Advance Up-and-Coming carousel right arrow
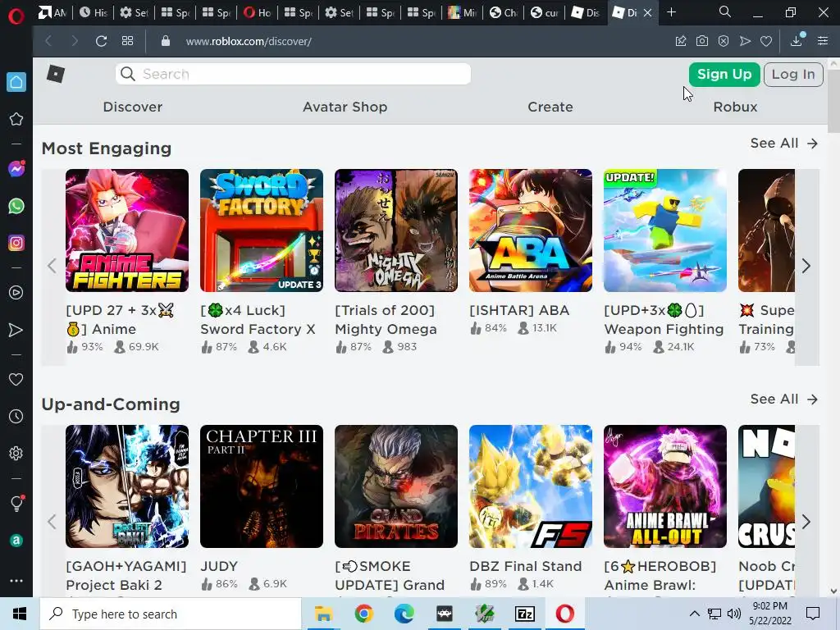The height and width of the screenshot is (630, 840). [807, 521]
